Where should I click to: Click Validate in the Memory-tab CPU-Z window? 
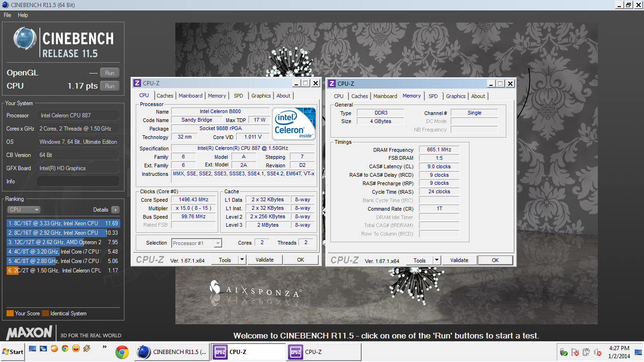459,260
